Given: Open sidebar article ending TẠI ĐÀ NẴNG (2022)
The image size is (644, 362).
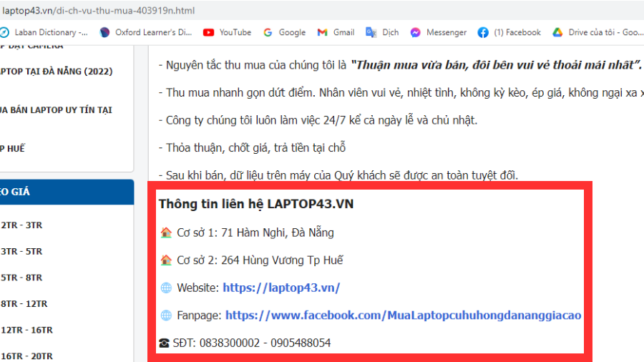Looking at the screenshot, I should [x=57, y=72].
